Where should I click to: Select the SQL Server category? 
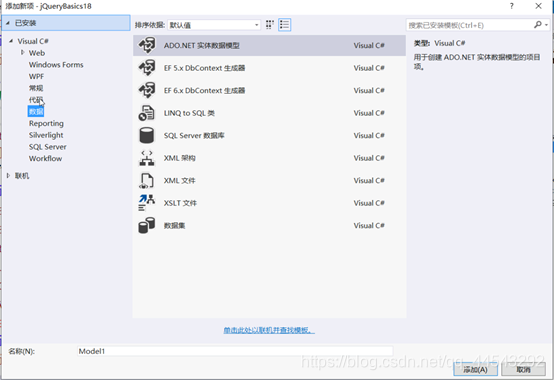48,147
